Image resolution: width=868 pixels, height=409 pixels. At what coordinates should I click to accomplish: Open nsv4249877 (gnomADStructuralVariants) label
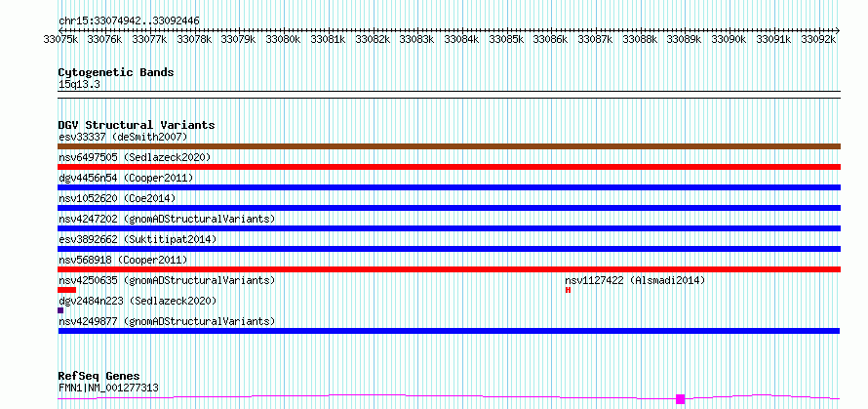tap(167, 321)
